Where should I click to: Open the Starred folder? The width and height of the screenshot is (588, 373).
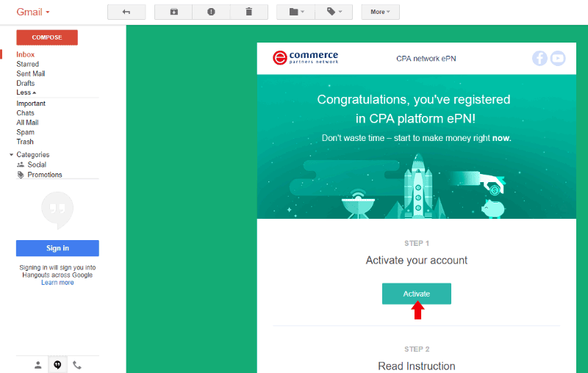pos(27,64)
